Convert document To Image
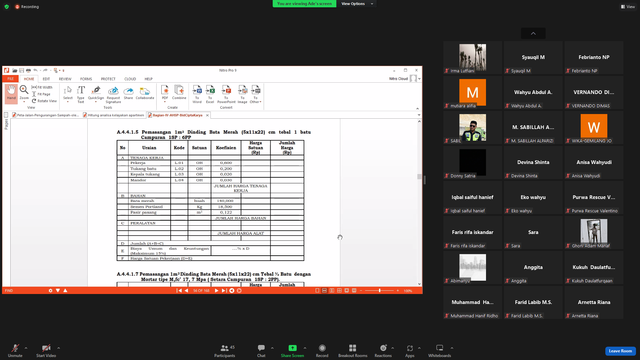The image size is (640, 360). coord(242,94)
